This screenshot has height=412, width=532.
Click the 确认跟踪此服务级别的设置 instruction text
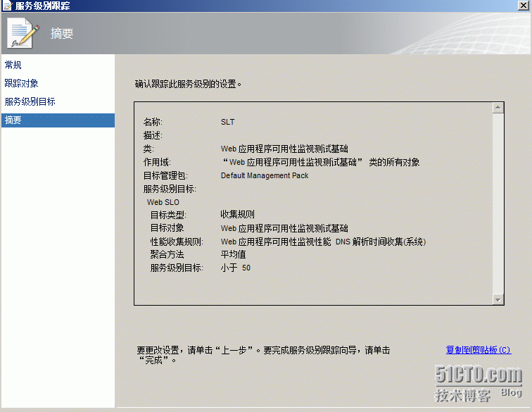188,84
